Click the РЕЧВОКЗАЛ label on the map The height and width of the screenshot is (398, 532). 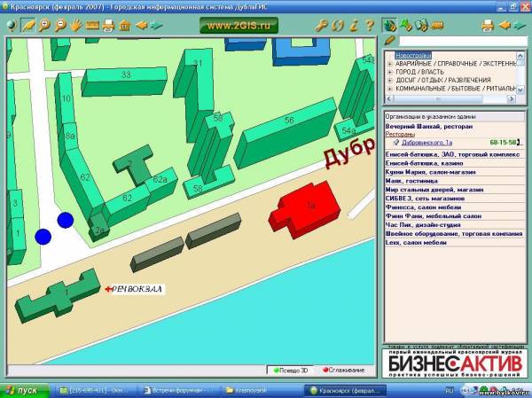tap(137, 289)
